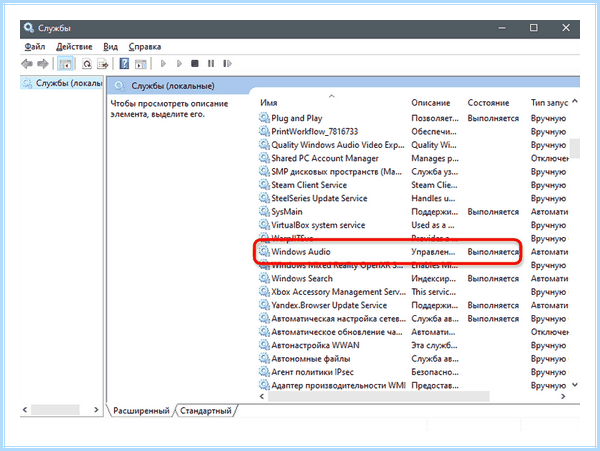Click the Forward arrow toolbar icon

42,63
